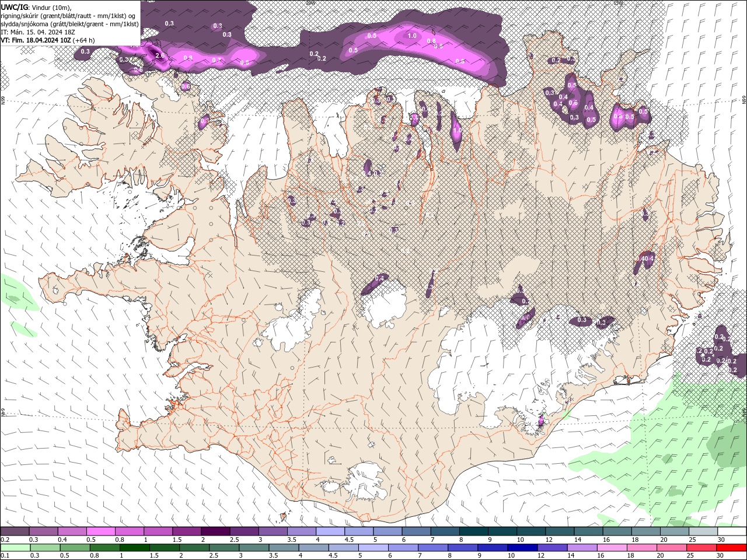Click the 'UWC/IG' title text
This screenshot has height=560, width=747.
click(x=14, y=7)
